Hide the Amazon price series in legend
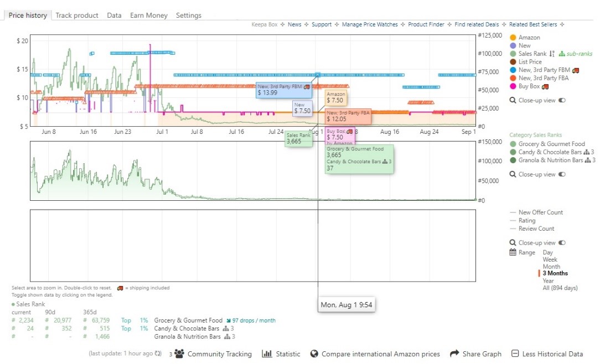 (529, 37)
